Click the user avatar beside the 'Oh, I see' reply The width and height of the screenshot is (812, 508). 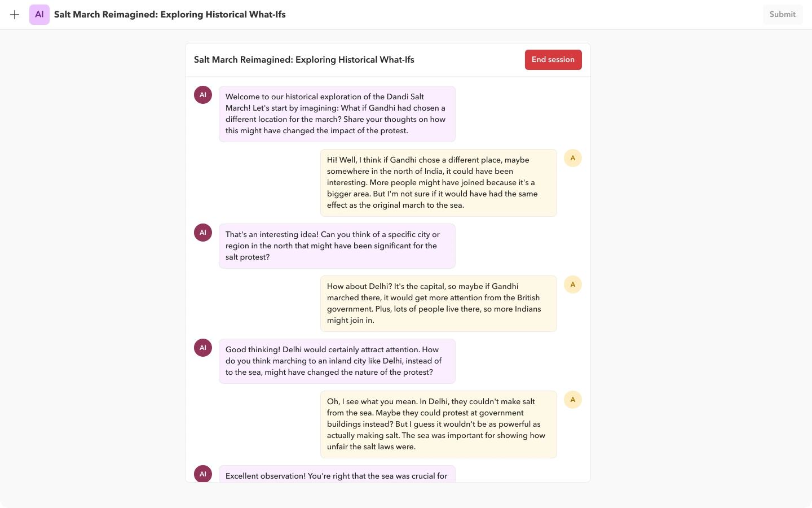(x=572, y=400)
